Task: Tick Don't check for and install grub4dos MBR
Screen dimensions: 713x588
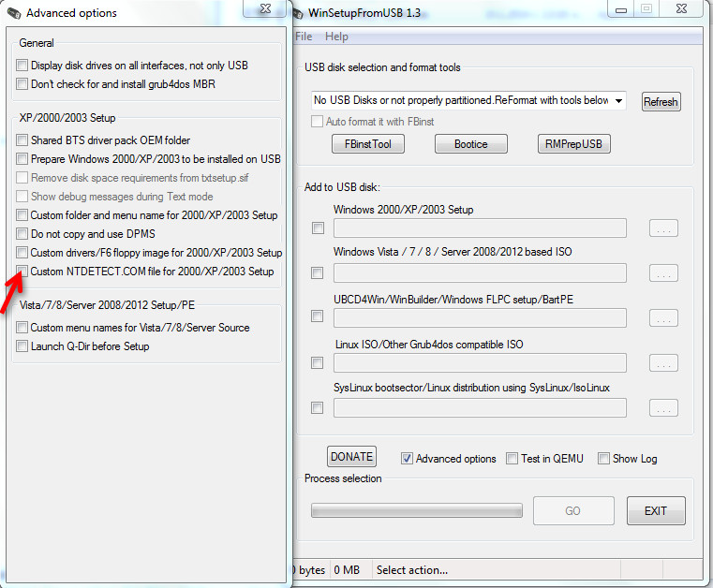Action: click(22, 84)
